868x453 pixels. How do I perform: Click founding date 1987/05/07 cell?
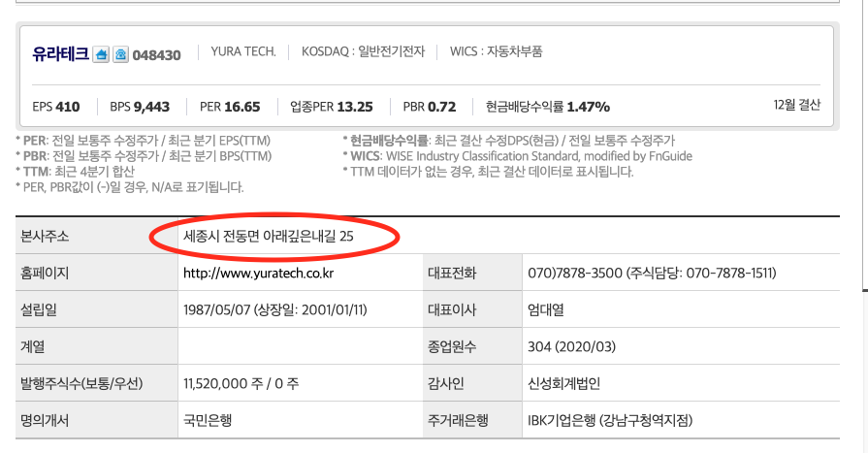(300, 309)
